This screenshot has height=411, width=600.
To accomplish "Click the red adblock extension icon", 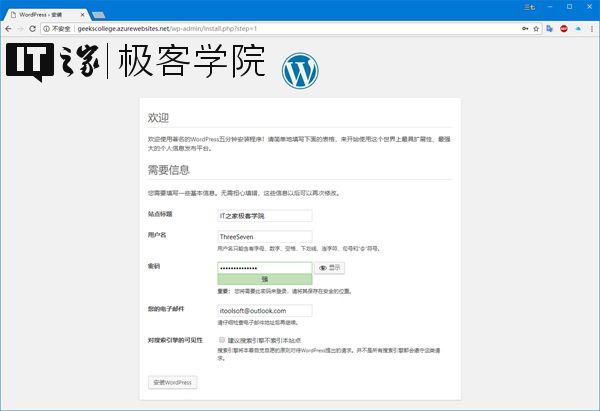I will pos(564,29).
